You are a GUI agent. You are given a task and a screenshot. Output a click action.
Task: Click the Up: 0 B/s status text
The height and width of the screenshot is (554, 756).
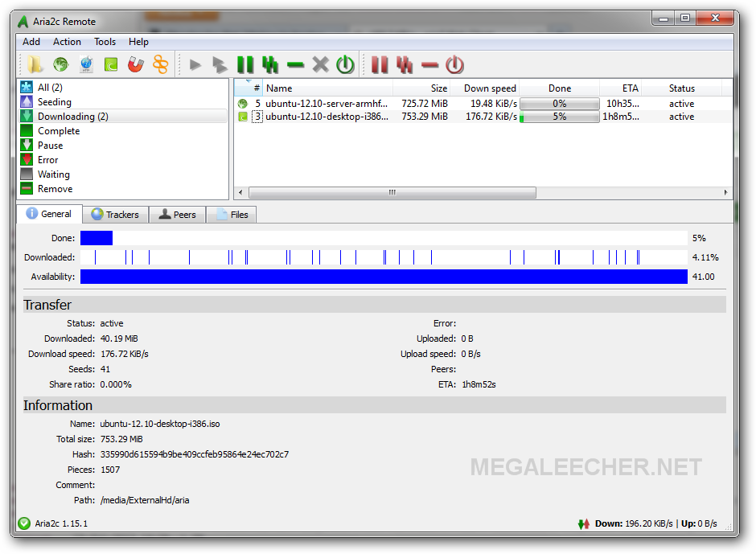point(699,523)
